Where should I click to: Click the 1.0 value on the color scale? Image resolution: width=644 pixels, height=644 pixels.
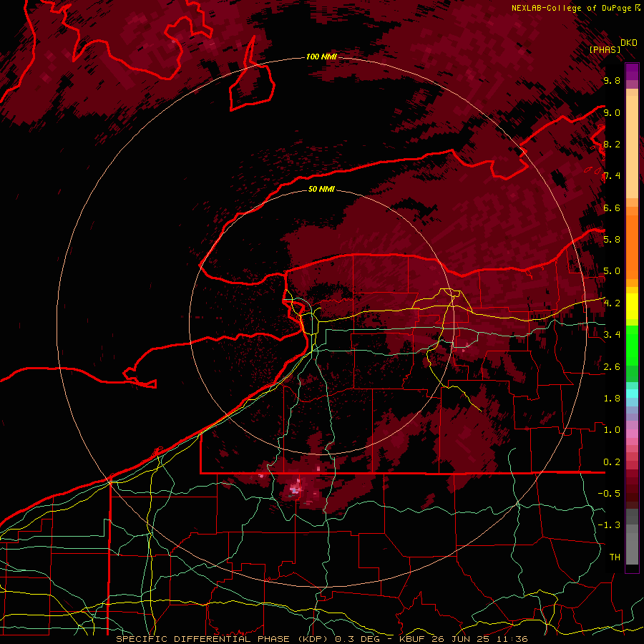click(x=612, y=430)
